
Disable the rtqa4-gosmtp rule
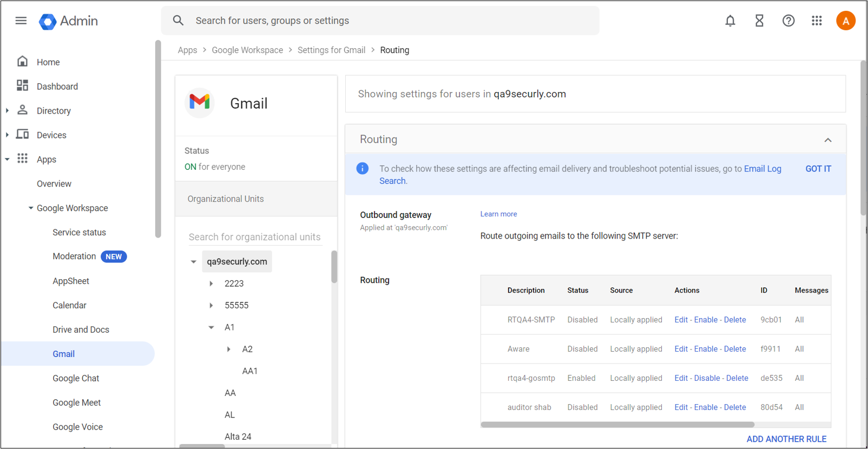click(707, 378)
